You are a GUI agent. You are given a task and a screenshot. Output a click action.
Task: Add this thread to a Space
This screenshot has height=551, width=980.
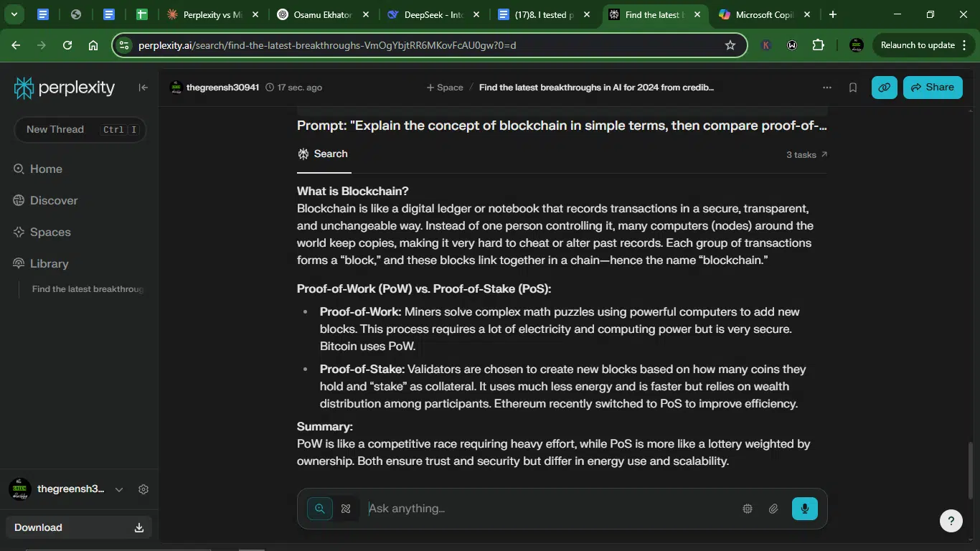click(445, 88)
